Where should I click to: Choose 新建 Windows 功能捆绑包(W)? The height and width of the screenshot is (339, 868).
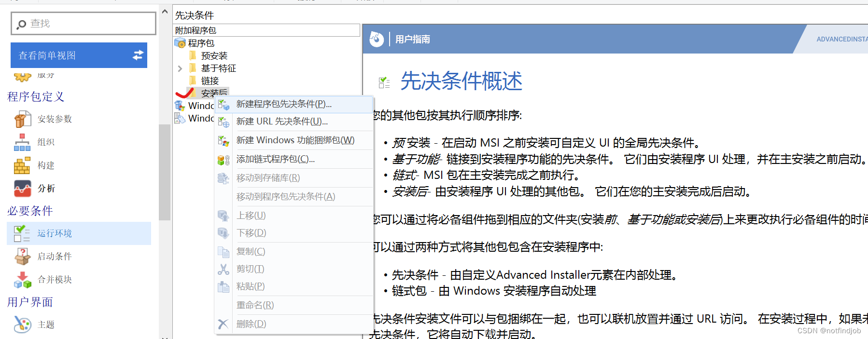coord(294,140)
